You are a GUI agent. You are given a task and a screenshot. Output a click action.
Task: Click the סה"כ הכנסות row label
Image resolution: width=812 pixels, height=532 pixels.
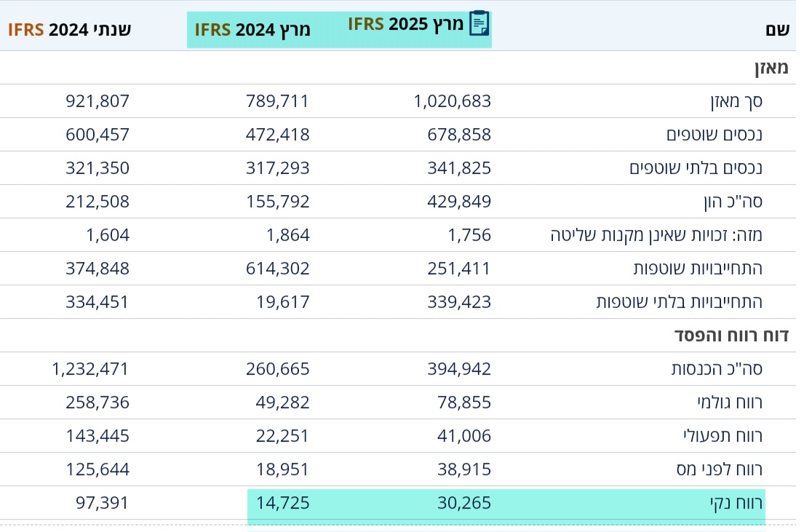tap(716, 369)
